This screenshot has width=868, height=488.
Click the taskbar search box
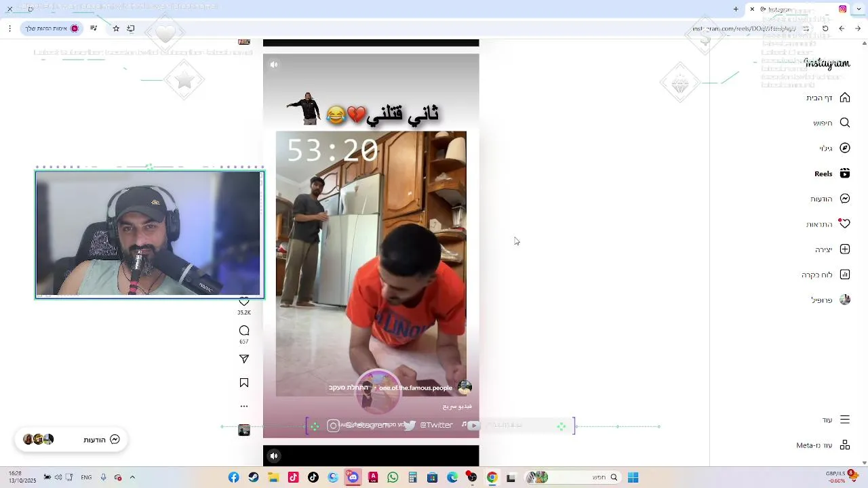pyautogui.click(x=573, y=478)
